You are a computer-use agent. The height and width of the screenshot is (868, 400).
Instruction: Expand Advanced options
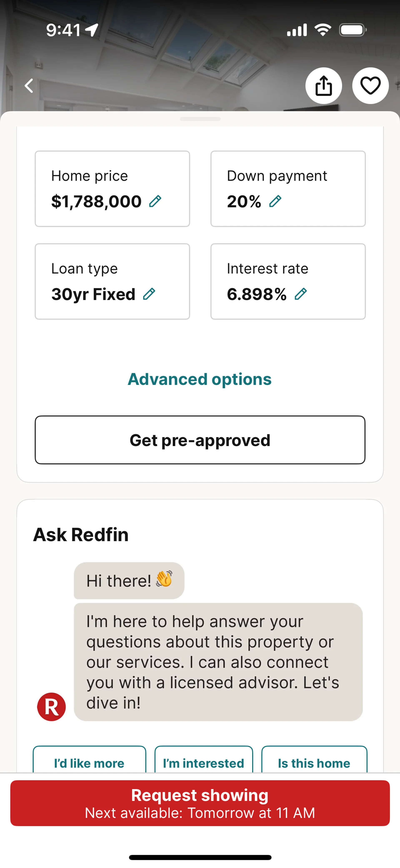[200, 379]
